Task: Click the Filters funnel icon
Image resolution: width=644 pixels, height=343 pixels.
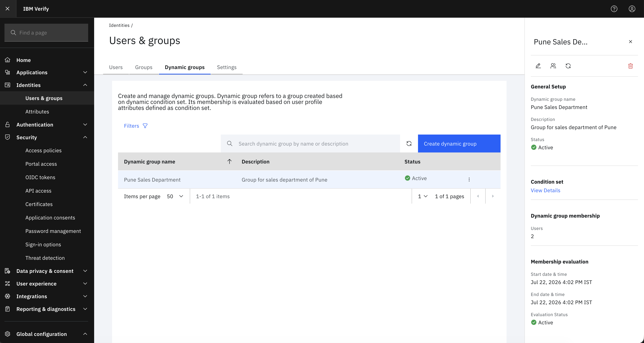Action: coord(145,126)
